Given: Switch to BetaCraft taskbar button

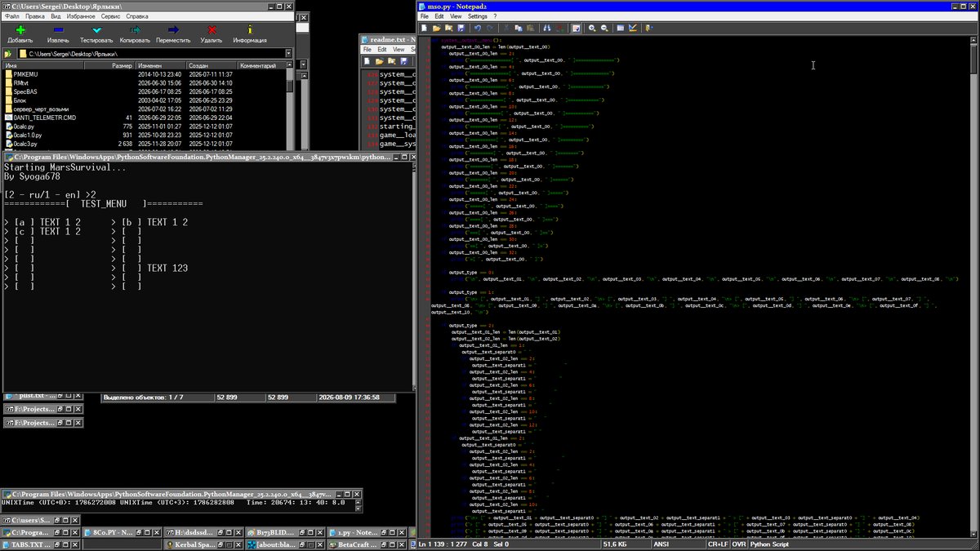Looking at the screenshot, I should (x=367, y=544).
